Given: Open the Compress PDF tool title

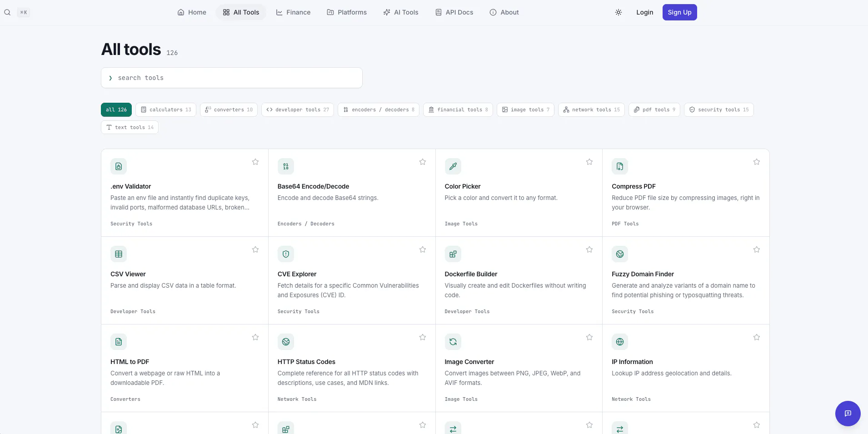Looking at the screenshot, I should (634, 186).
